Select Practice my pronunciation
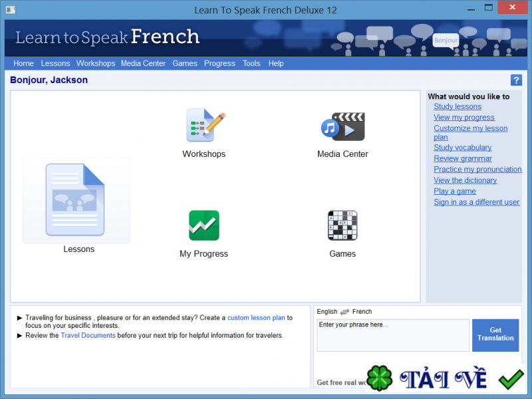Viewport: 532px width, 399px height. [x=477, y=169]
